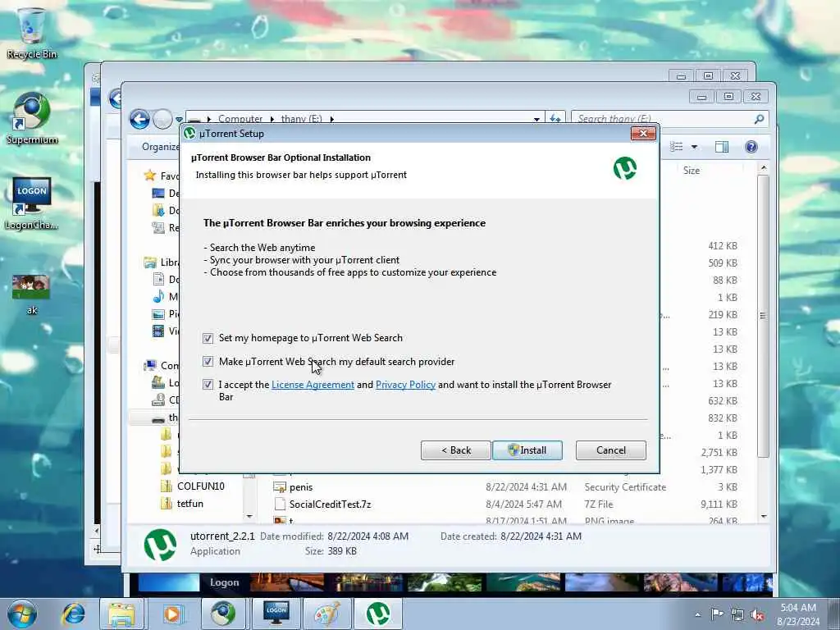Viewport: 840px width, 630px height.
Task: Click the Action Center flag tray icon
Action: click(x=717, y=614)
